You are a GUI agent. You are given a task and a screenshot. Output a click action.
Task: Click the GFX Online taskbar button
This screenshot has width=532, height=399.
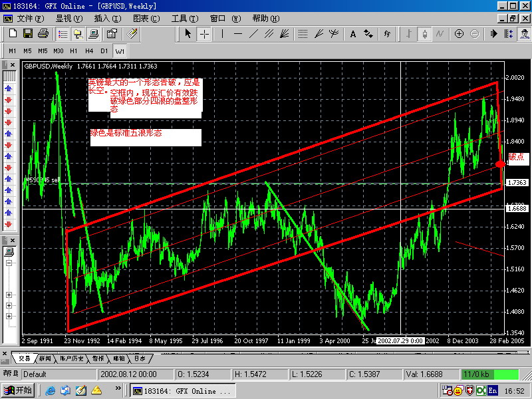point(183,391)
